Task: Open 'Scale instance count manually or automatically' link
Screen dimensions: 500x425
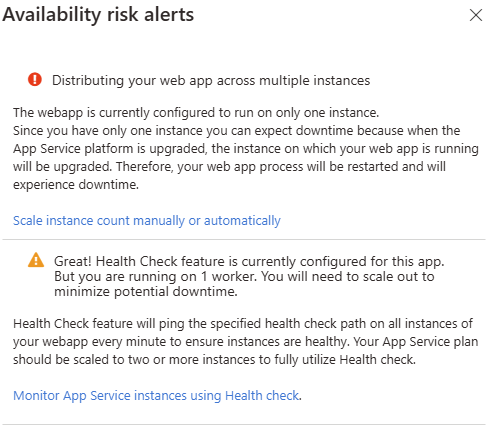Action: pyautogui.click(x=147, y=221)
